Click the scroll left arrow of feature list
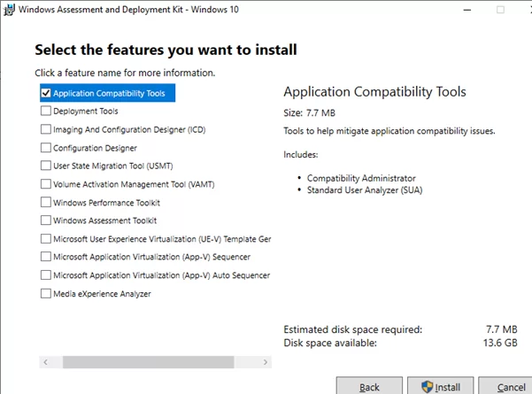The width and height of the screenshot is (532, 394). click(x=45, y=362)
